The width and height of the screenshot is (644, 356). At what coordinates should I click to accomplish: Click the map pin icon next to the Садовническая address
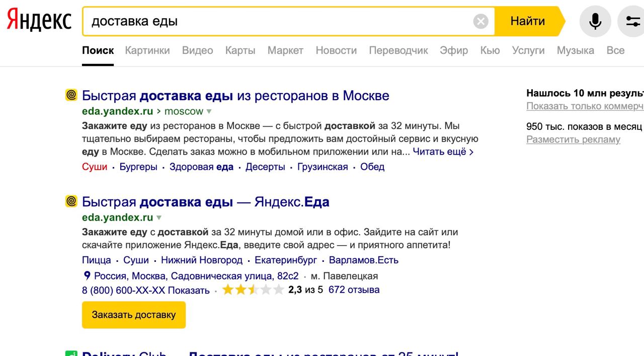click(87, 275)
